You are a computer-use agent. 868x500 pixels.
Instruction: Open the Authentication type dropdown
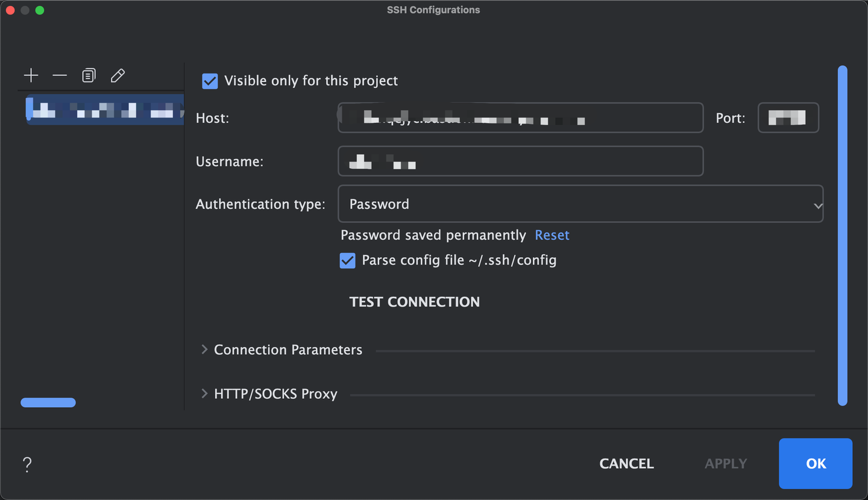click(x=580, y=204)
